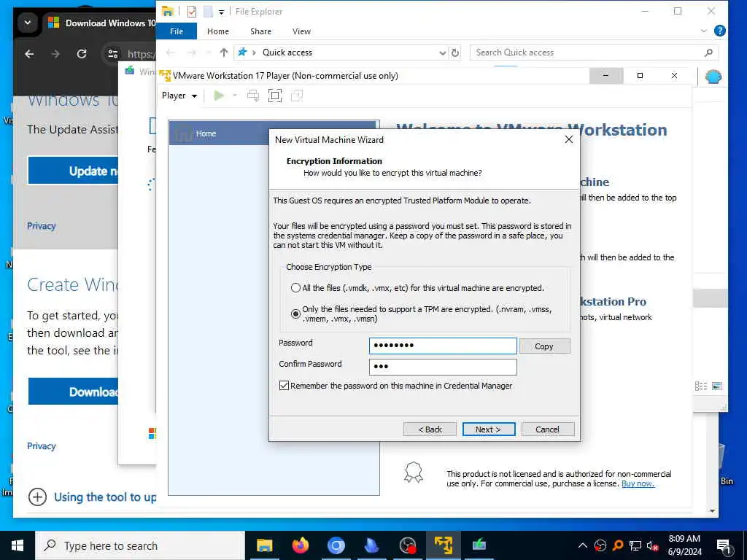
Task: Open the browser tab search dropdown arrow
Action: (x=28, y=23)
